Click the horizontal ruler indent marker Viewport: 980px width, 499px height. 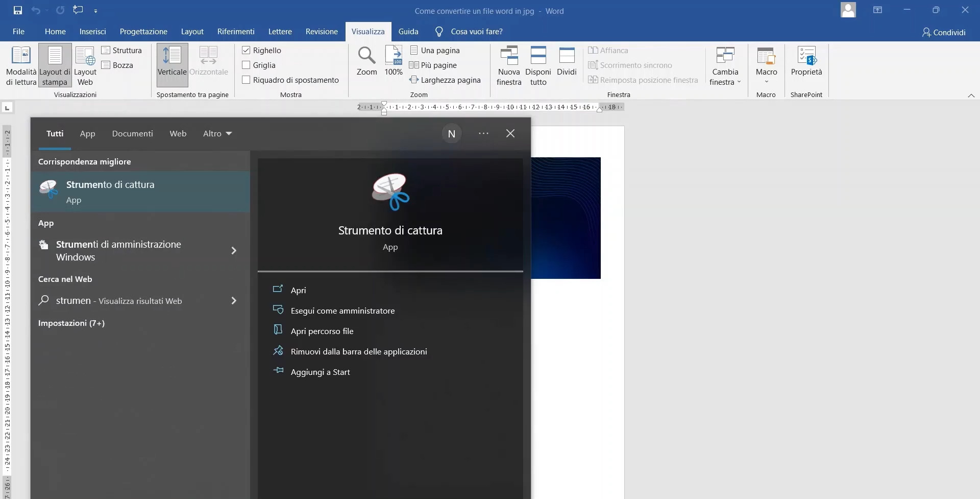pyautogui.click(x=384, y=107)
